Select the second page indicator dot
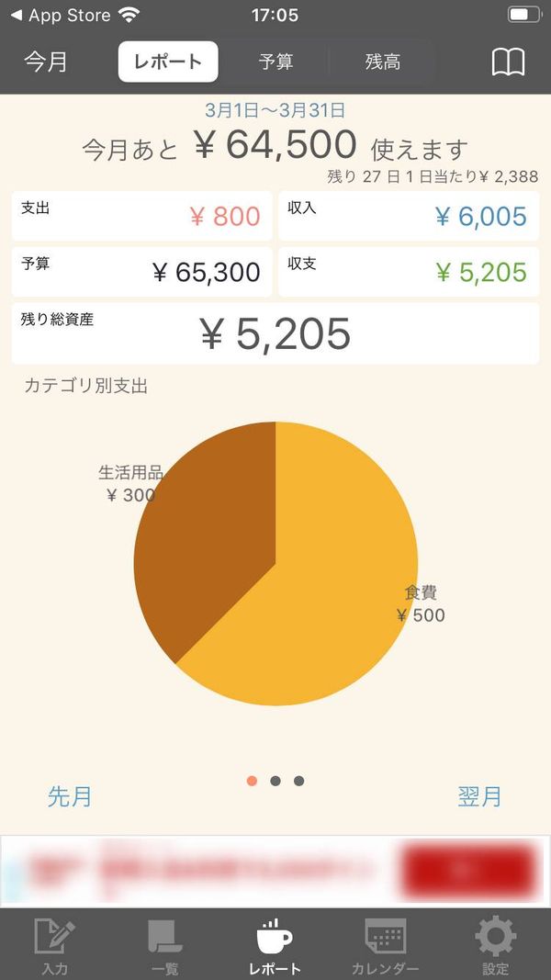The height and width of the screenshot is (980, 551). [275, 781]
